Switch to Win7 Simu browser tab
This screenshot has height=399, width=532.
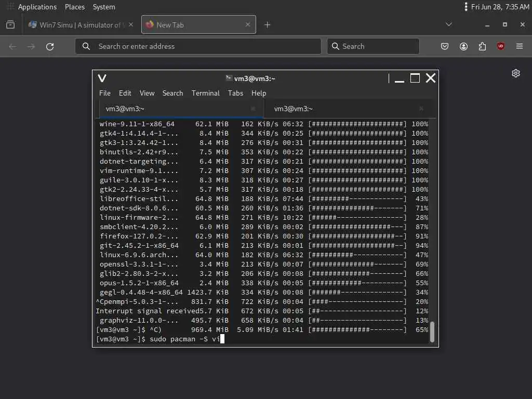(81, 25)
